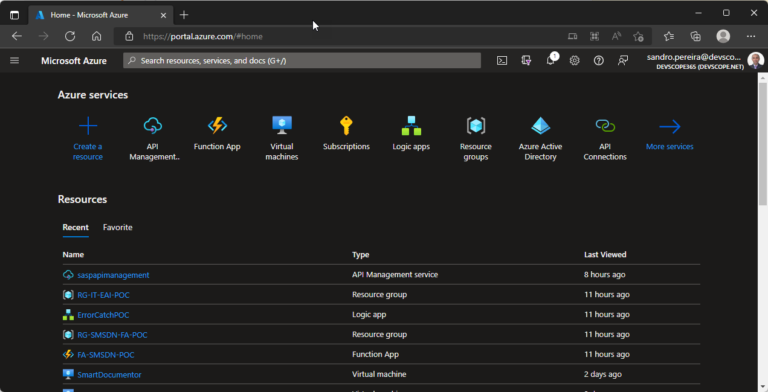Switch to Favorite resources tab
768x392 pixels.
point(118,227)
